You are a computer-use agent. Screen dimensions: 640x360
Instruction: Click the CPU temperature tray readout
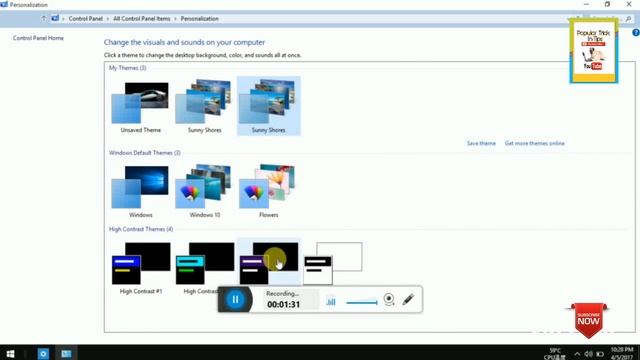(x=554, y=354)
